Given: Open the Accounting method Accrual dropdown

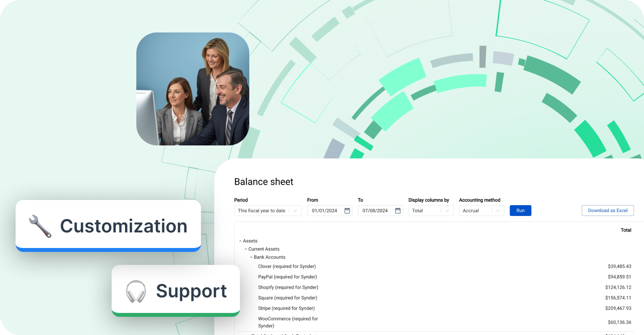Looking at the screenshot, I should (481, 211).
